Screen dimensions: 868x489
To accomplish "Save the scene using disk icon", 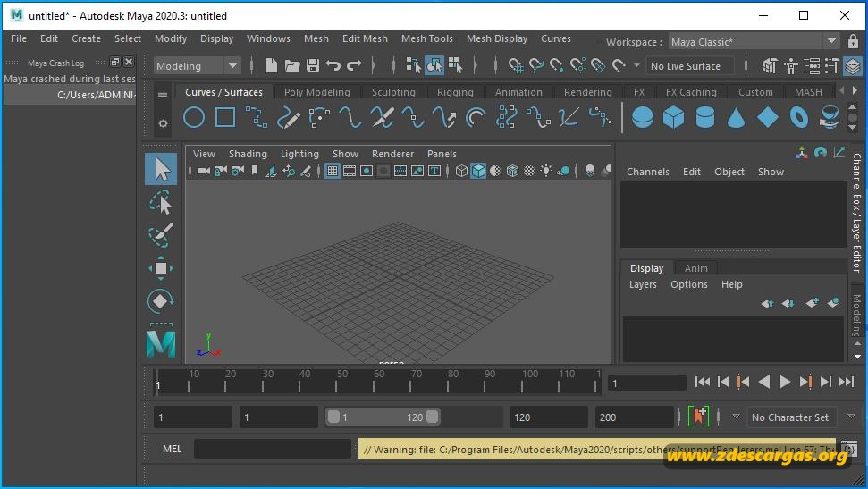I will click(313, 65).
